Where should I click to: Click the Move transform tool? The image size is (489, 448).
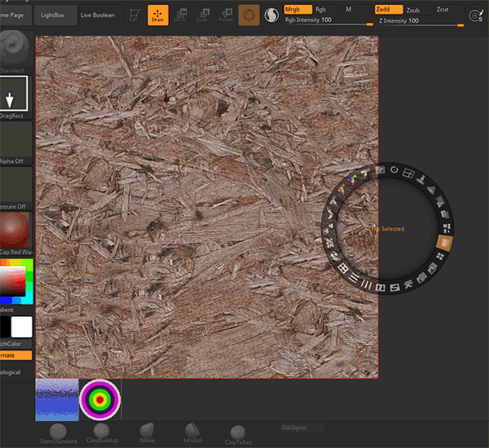(180, 15)
